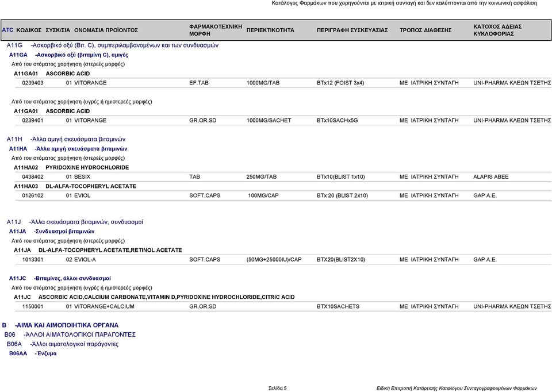Screen dimensions: 552x392
Task: Click product name EVIOL
Action: pyautogui.click(x=82, y=195)
